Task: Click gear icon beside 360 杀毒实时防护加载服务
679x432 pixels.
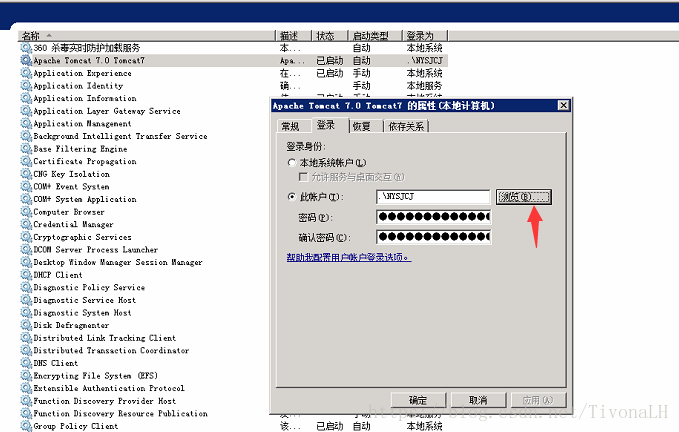Action: (x=26, y=48)
